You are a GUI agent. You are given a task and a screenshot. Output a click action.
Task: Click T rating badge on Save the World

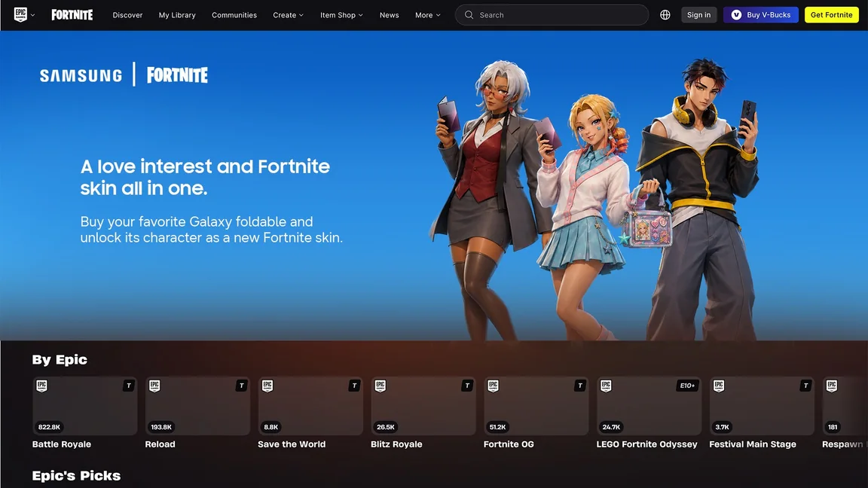tap(354, 386)
